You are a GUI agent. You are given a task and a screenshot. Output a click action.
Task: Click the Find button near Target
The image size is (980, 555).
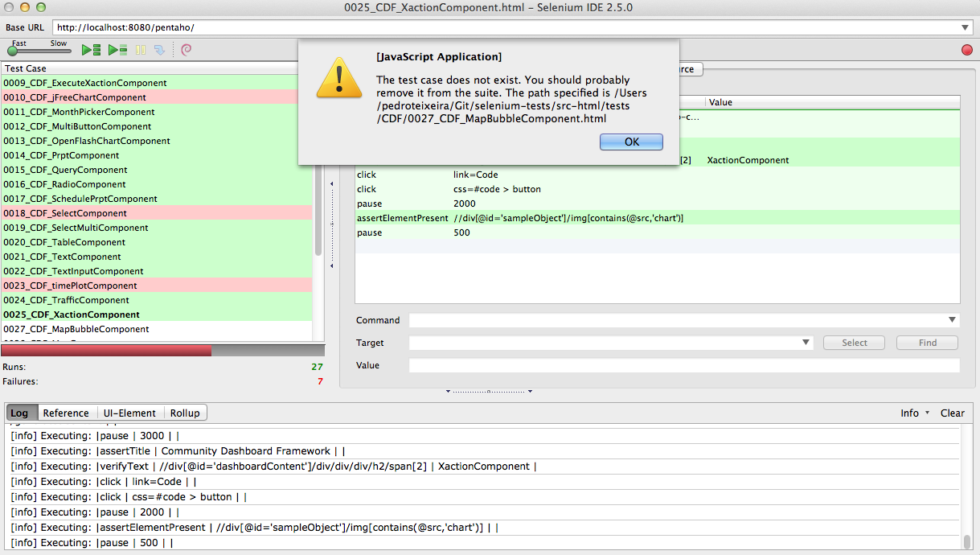coord(928,343)
